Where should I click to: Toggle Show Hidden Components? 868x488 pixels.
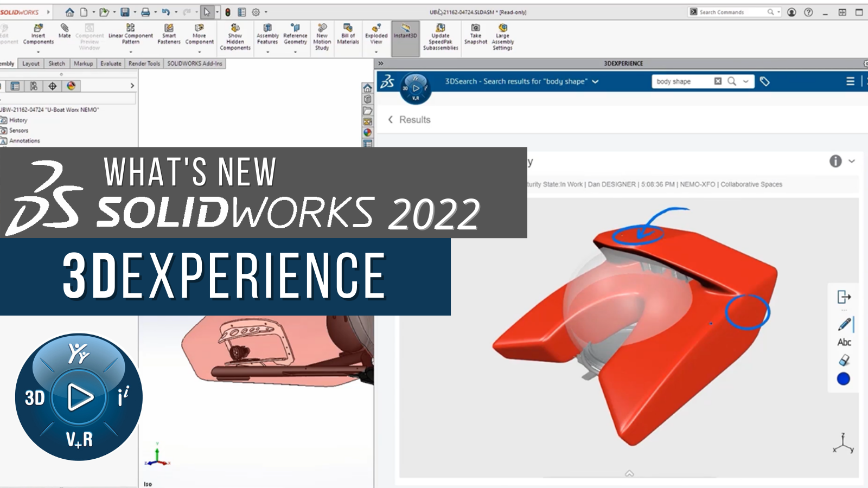pyautogui.click(x=235, y=37)
